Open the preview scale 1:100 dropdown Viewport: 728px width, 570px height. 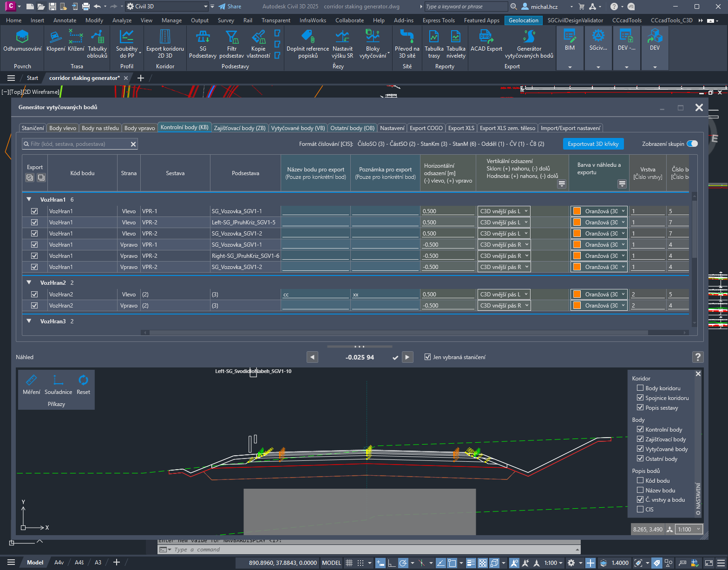coord(689,529)
